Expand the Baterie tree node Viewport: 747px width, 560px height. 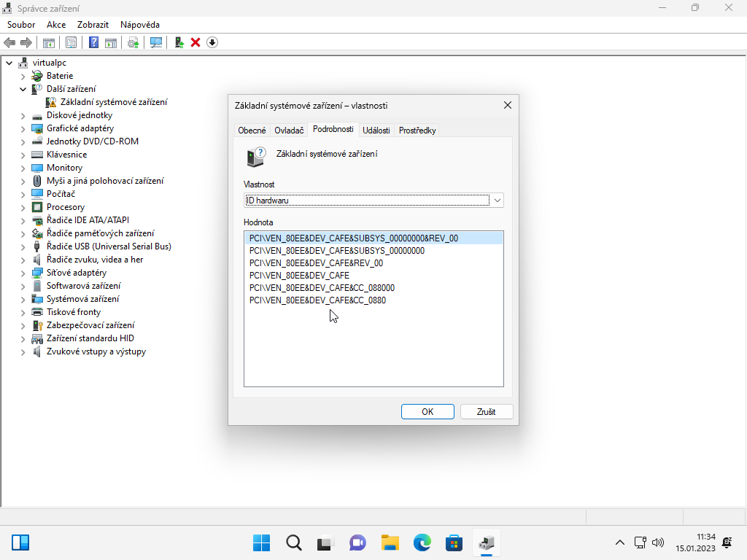click(23, 76)
